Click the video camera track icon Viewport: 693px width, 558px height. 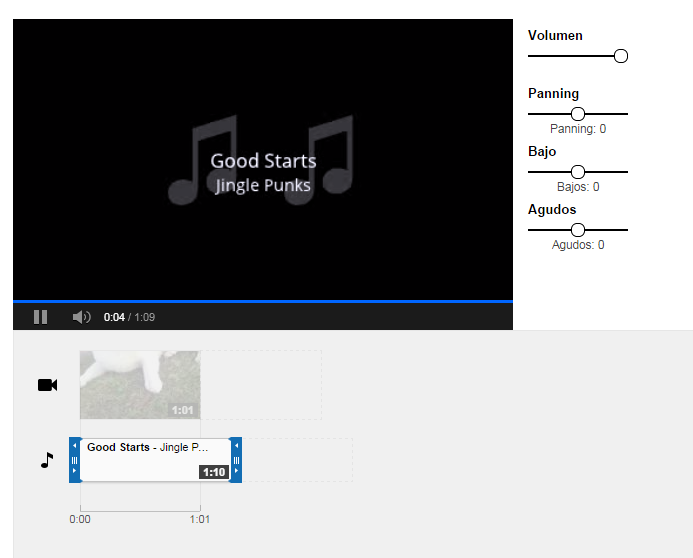point(48,385)
